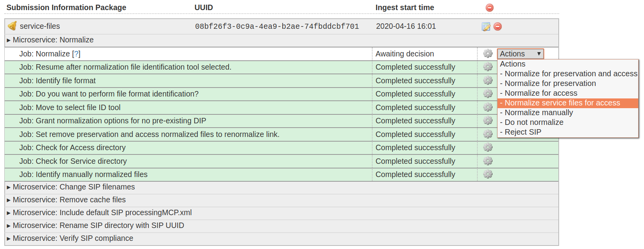Open the Actions dropdown on Job: Normalize

pos(520,54)
